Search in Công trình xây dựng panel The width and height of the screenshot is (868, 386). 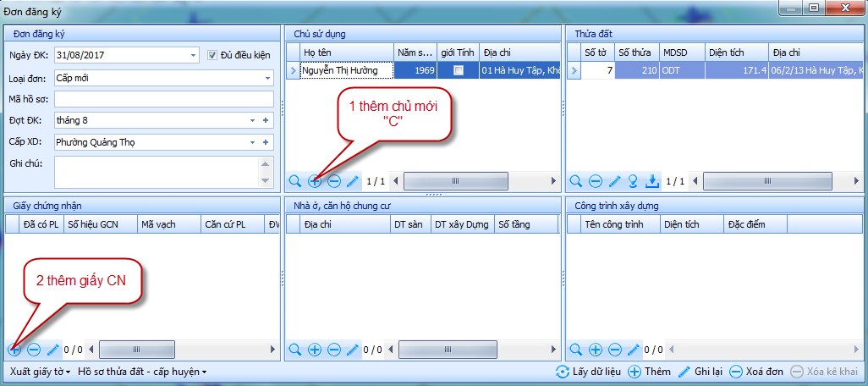pos(576,349)
